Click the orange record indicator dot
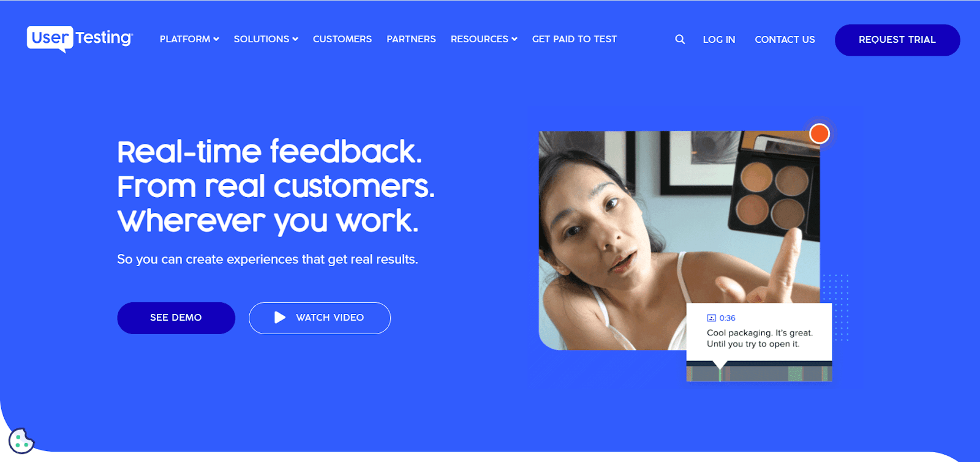 820,133
